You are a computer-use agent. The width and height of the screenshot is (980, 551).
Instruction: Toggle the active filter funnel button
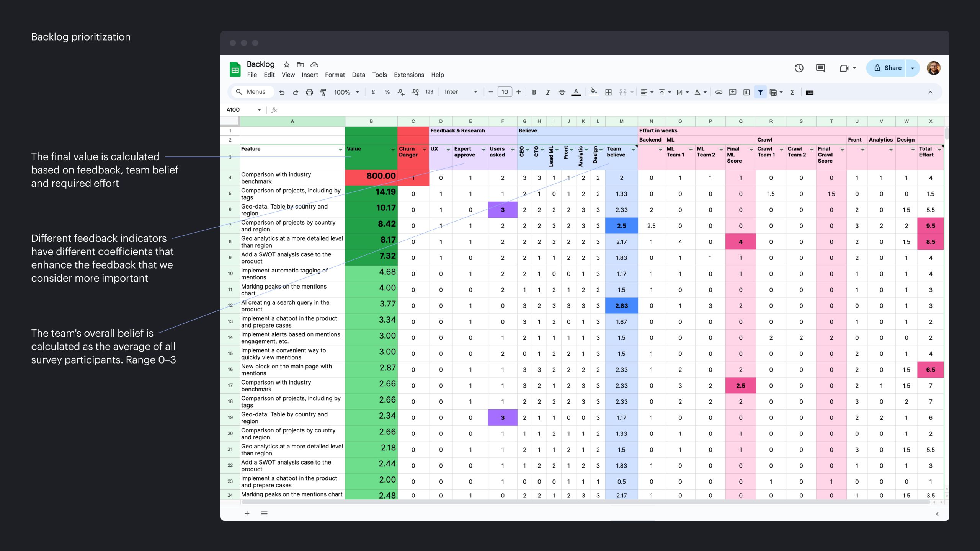[760, 92]
